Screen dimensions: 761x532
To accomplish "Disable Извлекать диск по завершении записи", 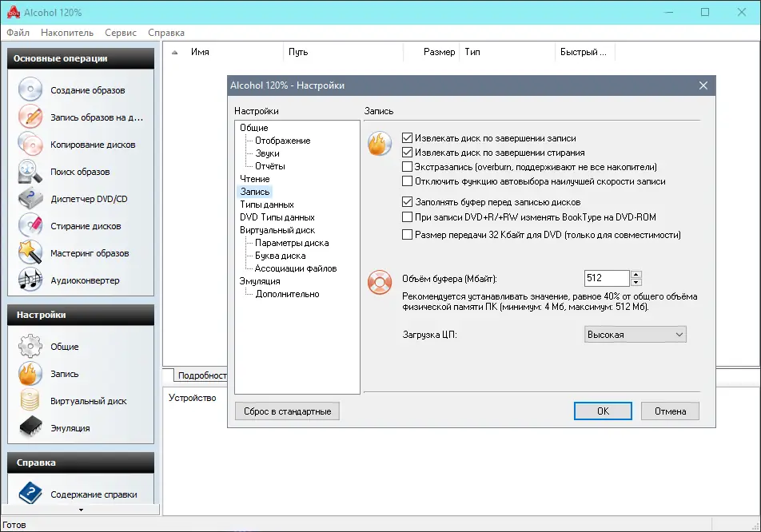I will pyautogui.click(x=406, y=136).
